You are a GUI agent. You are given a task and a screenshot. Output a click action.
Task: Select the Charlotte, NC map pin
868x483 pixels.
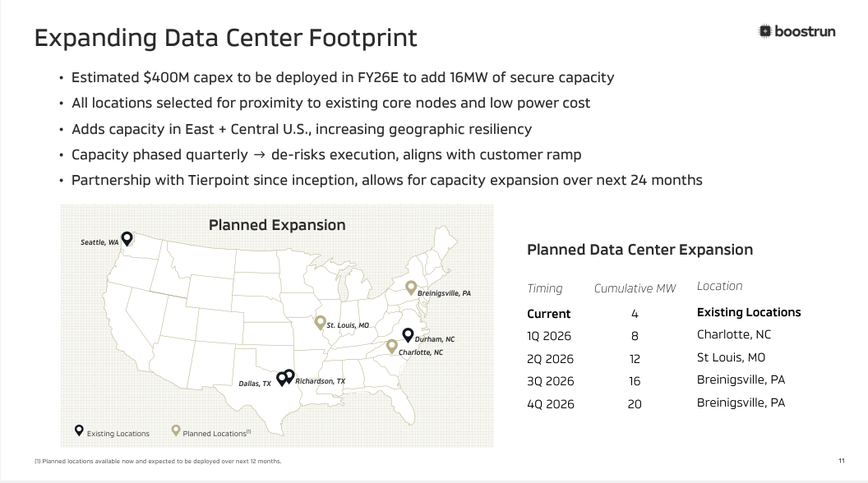(x=392, y=347)
